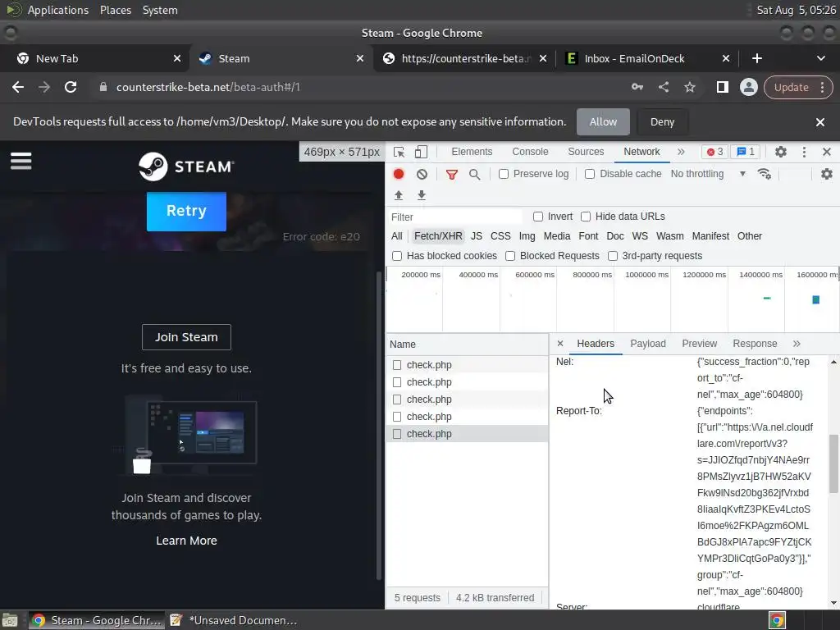This screenshot has width=840, height=630.
Task: Allow DevTools folder access
Action: [603, 122]
